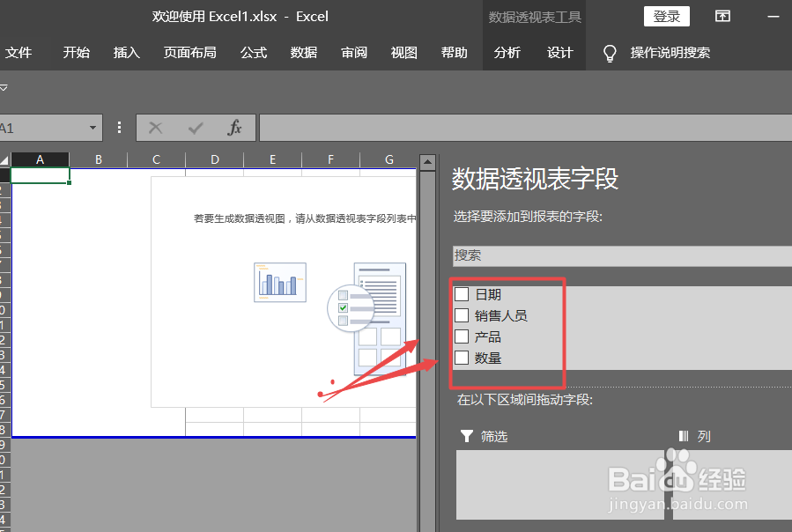
Task: Click the ribbon display options icon
Action: click(x=722, y=16)
